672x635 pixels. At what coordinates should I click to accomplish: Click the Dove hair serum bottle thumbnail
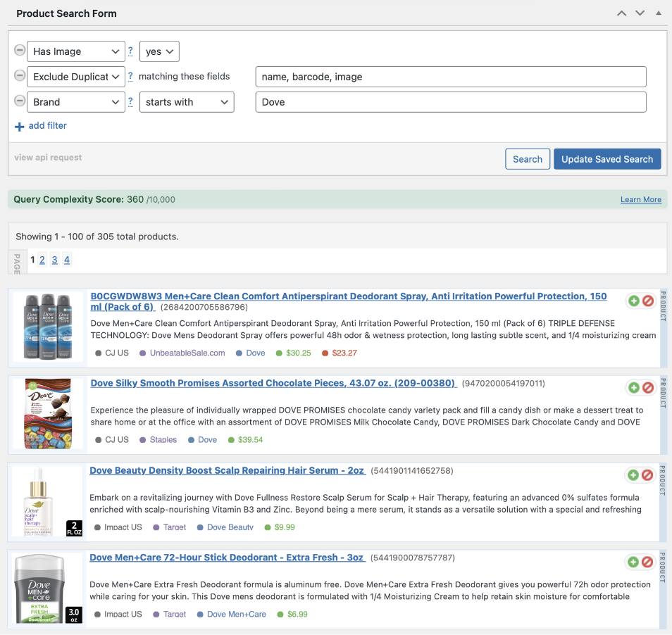(47, 501)
